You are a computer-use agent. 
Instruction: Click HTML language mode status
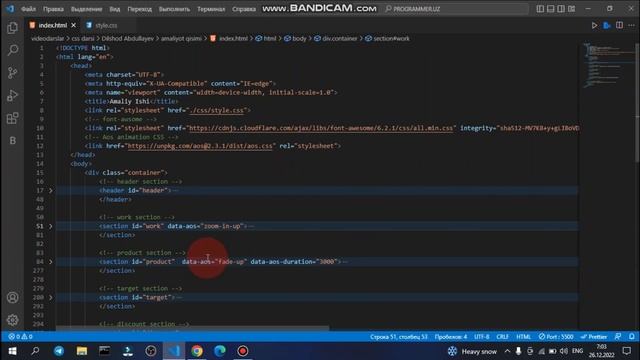pos(524,337)
